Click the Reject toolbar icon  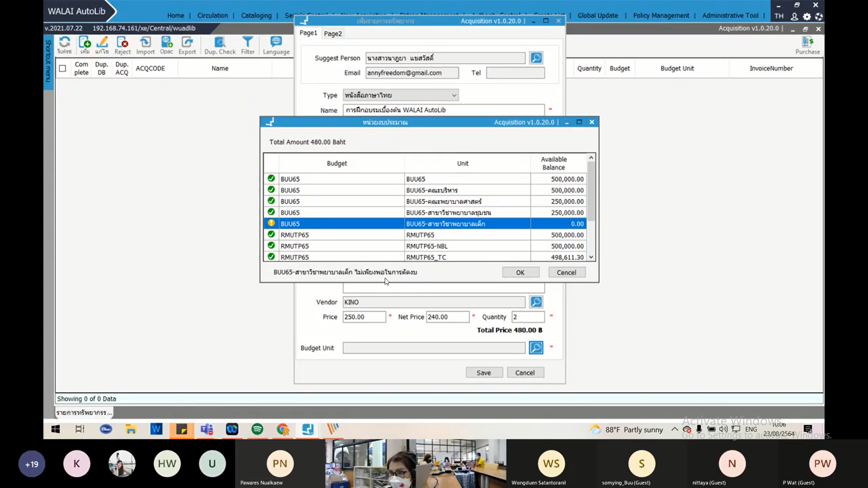[x=123, y=44]
